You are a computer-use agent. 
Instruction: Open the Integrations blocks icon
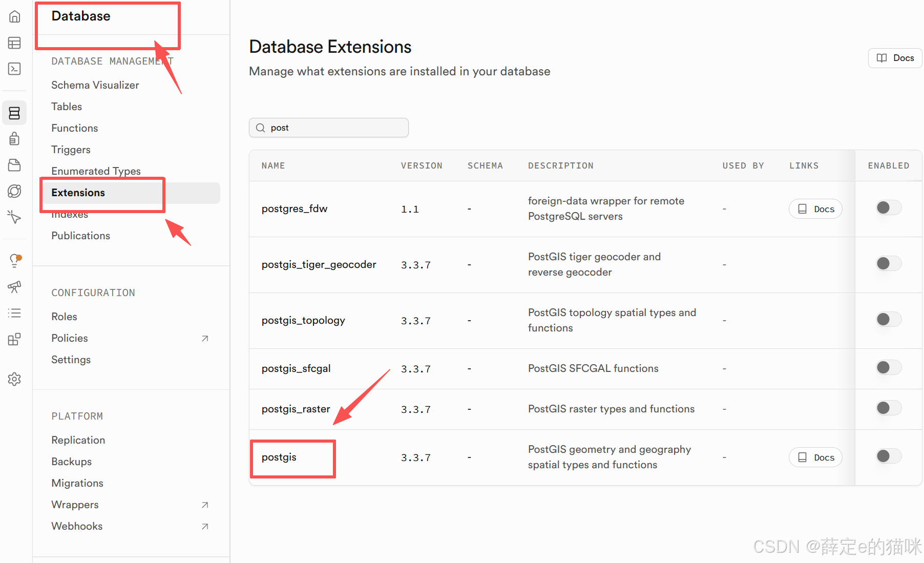tap(15, 339)
